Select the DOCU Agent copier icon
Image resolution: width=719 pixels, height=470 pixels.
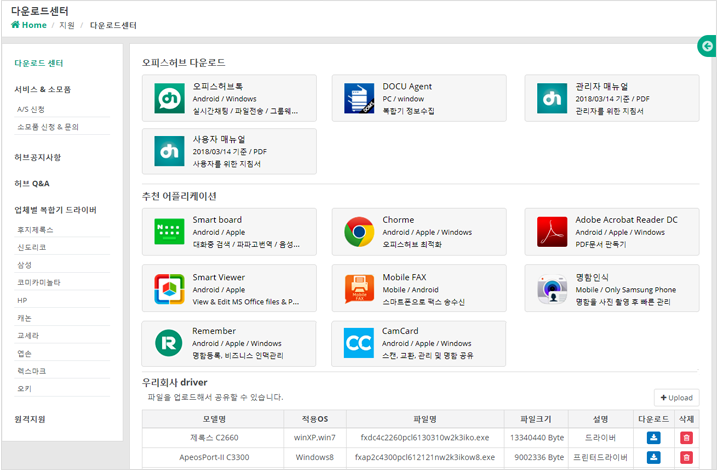359,98
